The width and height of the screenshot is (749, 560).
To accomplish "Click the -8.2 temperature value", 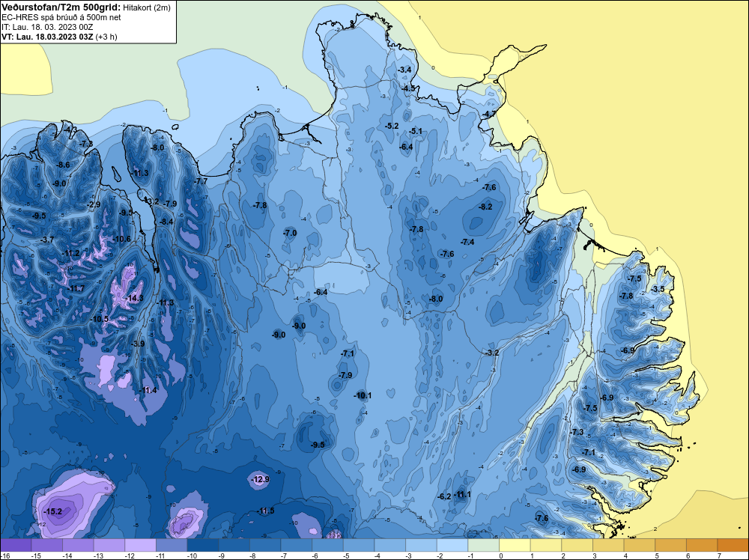I will (485, 207).
